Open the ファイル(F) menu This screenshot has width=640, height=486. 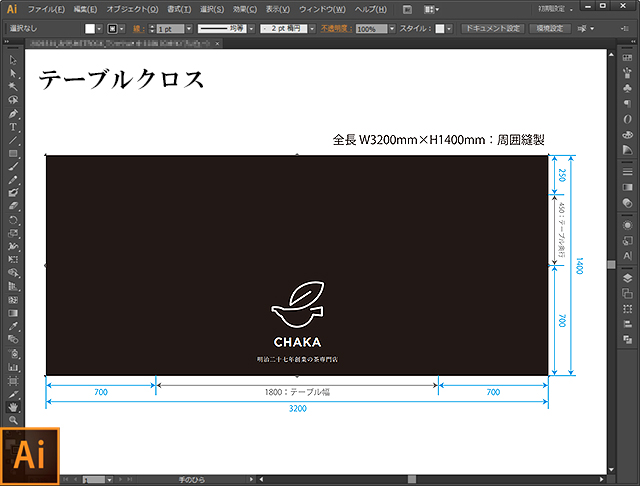45,9
